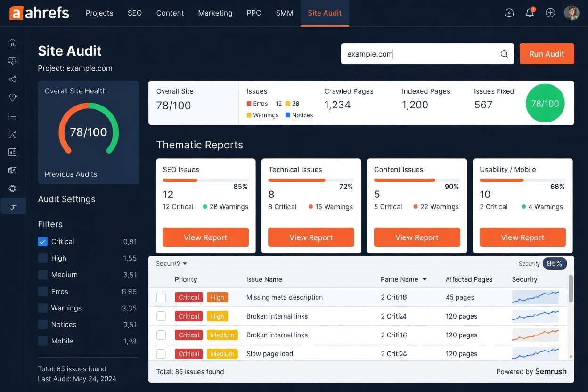View Report for Technical Issues
Viewport: 588px width, 392px height.
pos(311,237)
